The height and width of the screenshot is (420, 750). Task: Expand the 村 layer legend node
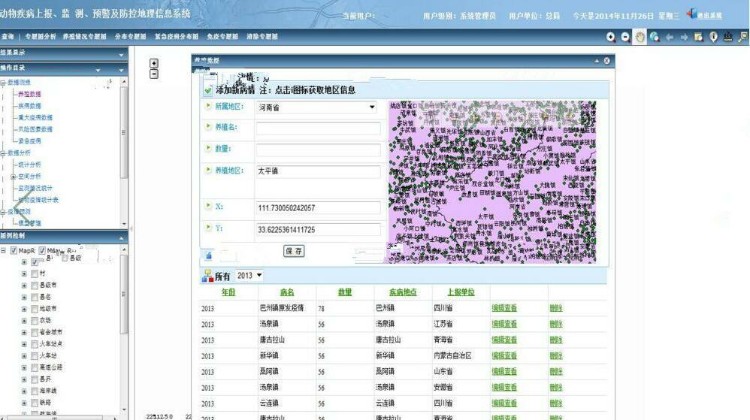click(x=24, y=274)
